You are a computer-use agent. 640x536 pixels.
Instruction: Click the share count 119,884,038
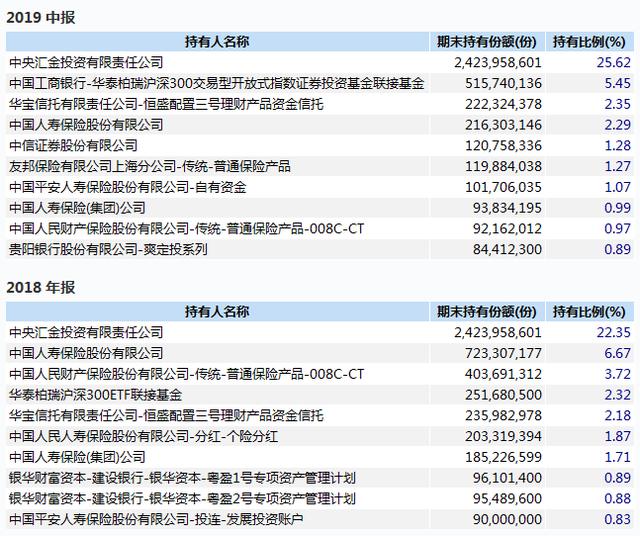tap(503, 167)
